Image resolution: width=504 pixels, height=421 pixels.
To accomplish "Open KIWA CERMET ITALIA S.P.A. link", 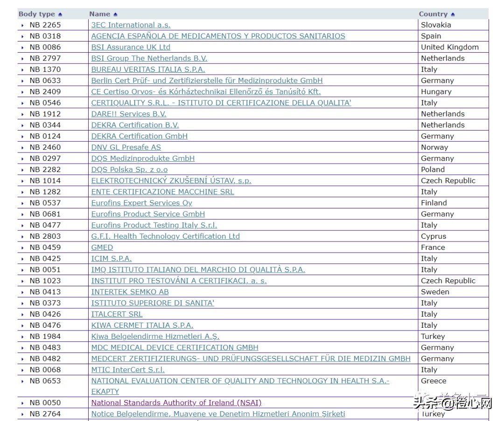I will pyautogui.click(x=142, y=325).
